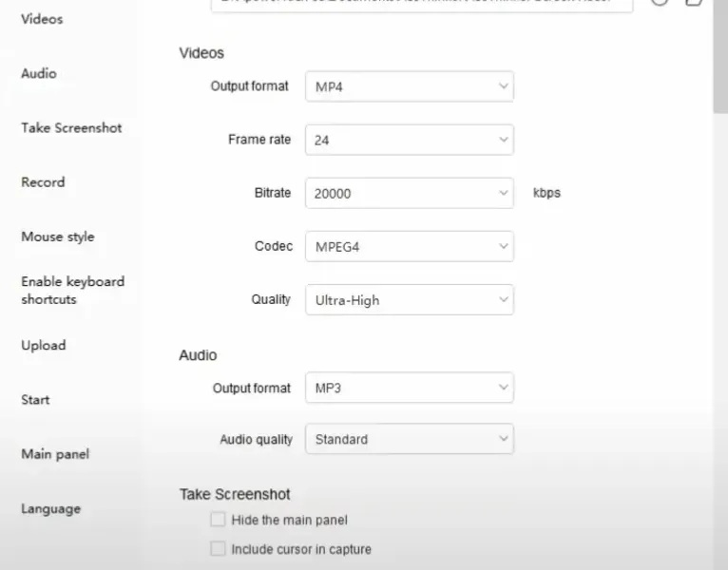Expand the Bitrate 20000 kbps dropdown
This screenshot has height=570, width=728.
pos(409,193)
